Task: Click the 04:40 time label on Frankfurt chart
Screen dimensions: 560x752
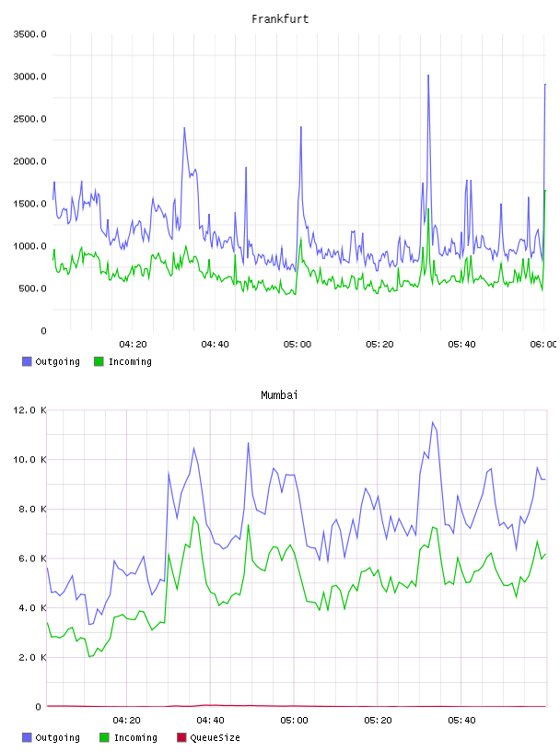Action: (215, 345)
